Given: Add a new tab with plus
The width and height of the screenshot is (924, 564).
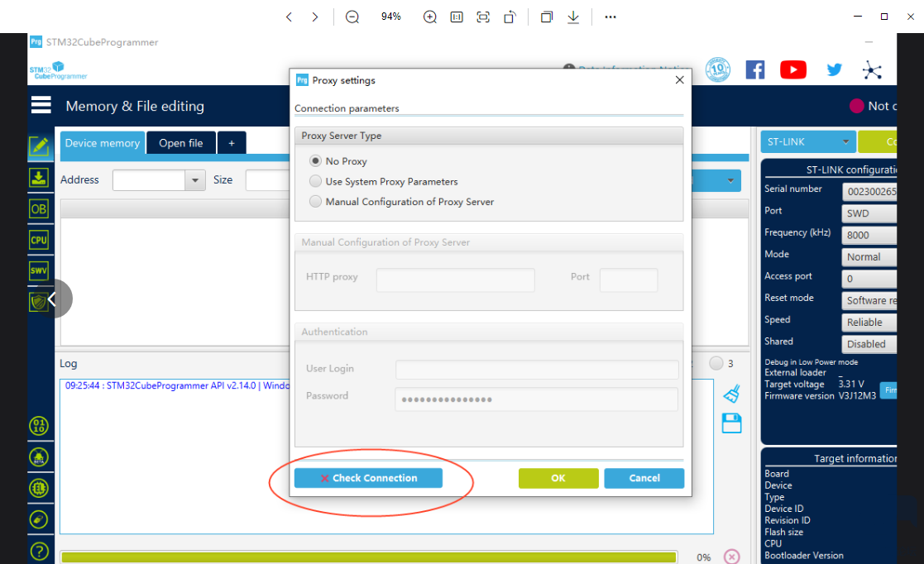Looking at the screenshot, I should (232, 143).
